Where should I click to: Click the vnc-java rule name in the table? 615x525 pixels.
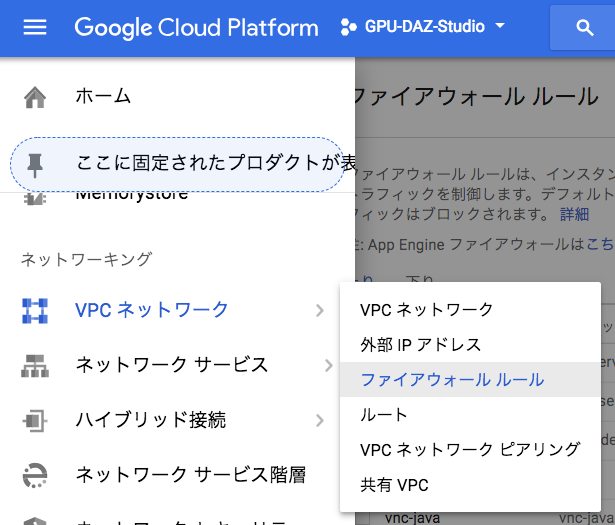point(412,518)
